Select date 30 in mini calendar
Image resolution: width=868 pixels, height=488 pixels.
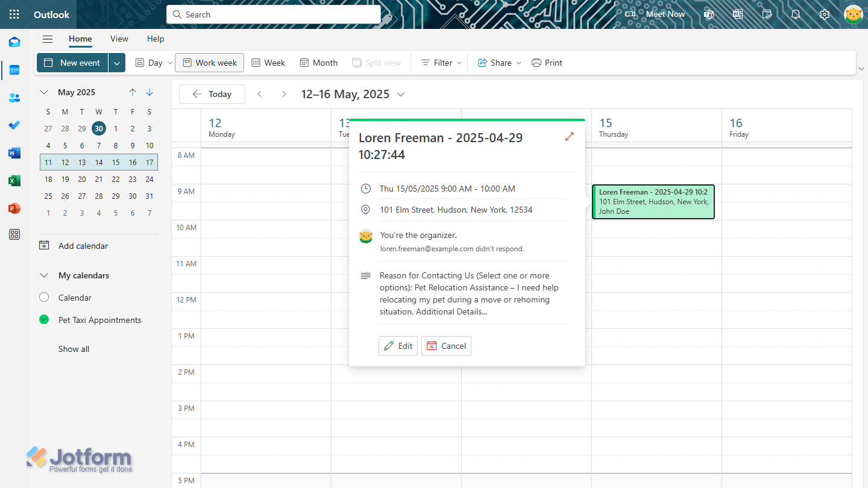(x=99, y=128)
